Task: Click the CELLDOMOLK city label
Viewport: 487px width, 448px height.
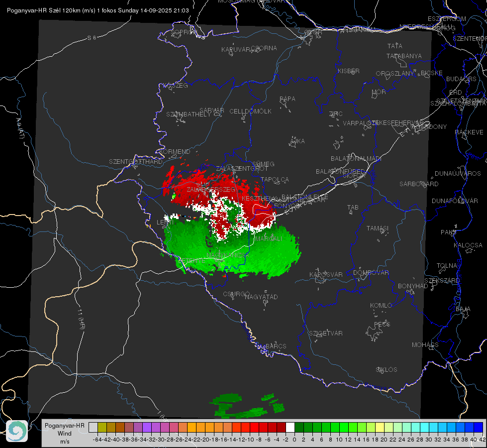Action: (x=250, y=111)
